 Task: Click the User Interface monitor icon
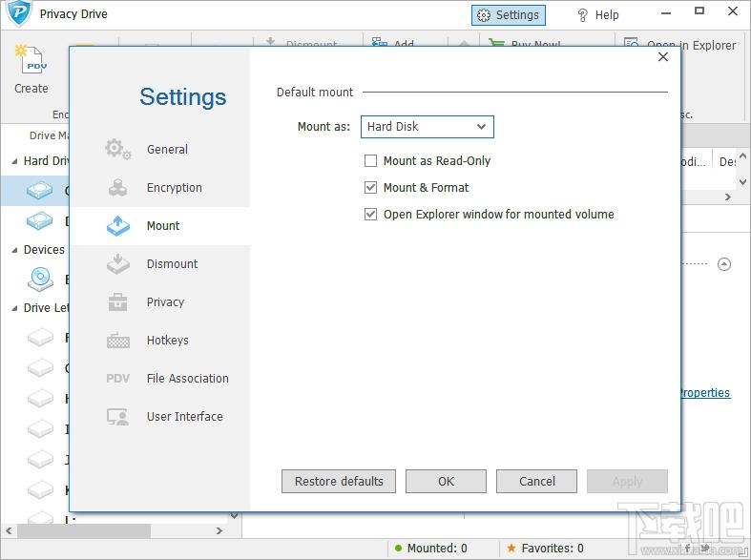[117, 417]
